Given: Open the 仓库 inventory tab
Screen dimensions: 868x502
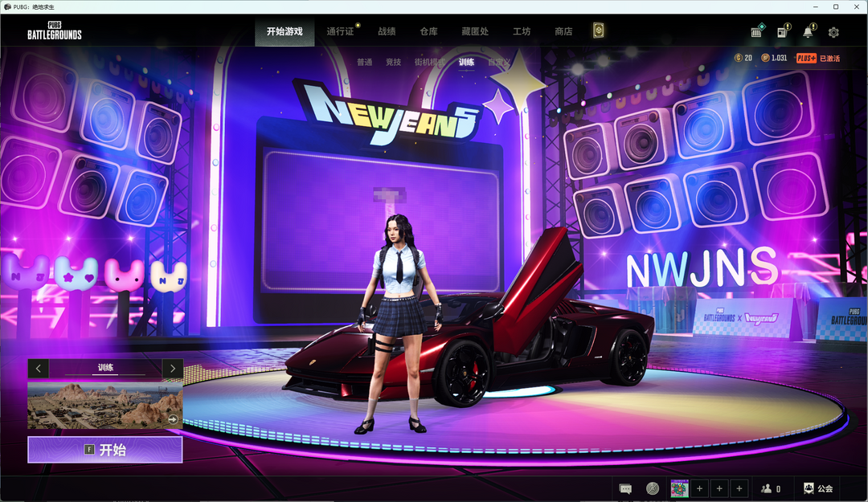Looking at the screenshot, I should pyautogui.click(x=429, y=31).
